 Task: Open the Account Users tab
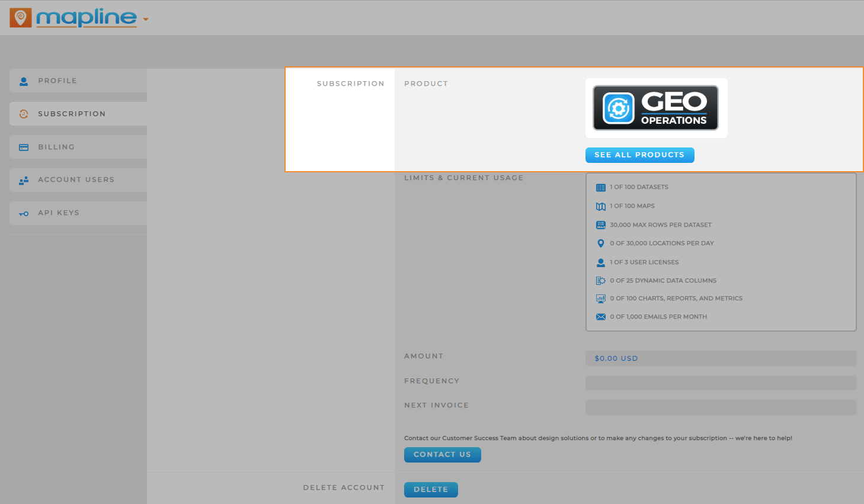(x=78, y=180)
